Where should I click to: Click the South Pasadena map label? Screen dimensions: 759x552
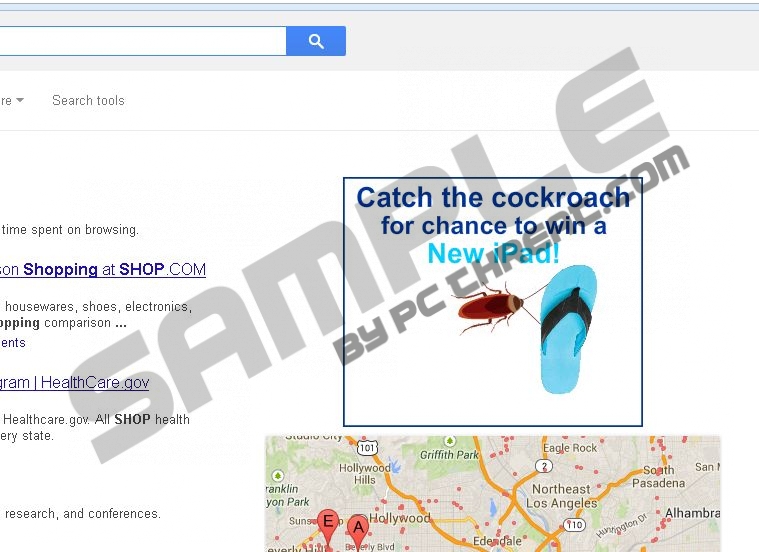point(658,476)
